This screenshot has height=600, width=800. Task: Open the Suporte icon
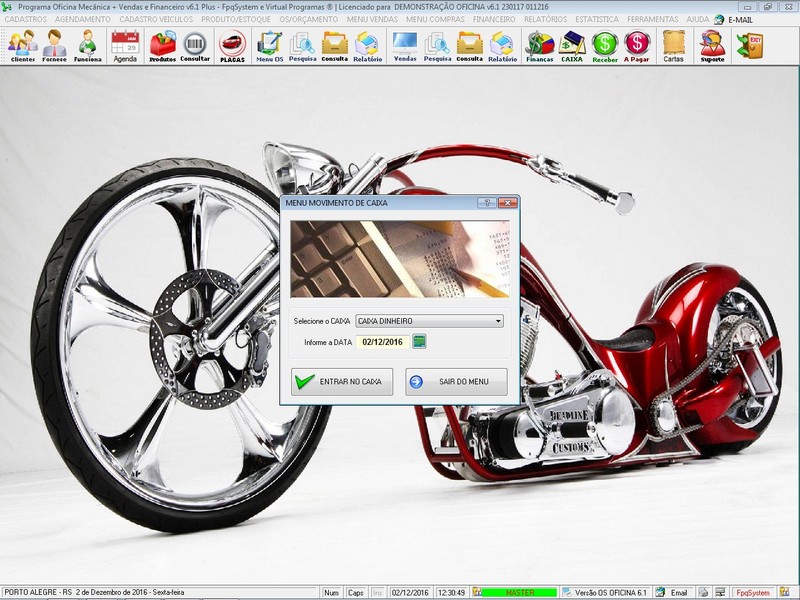pos(712,46)
